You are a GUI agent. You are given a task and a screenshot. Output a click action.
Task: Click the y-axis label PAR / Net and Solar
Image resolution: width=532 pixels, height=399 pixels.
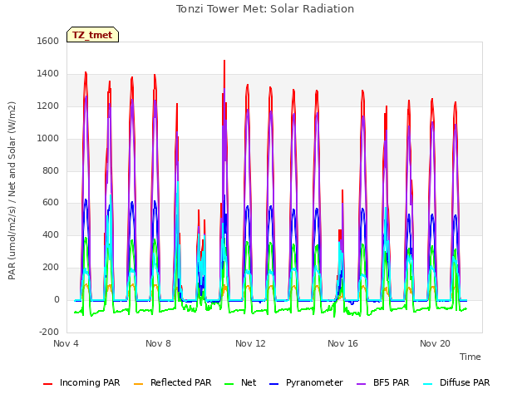[x=12, y=190]
